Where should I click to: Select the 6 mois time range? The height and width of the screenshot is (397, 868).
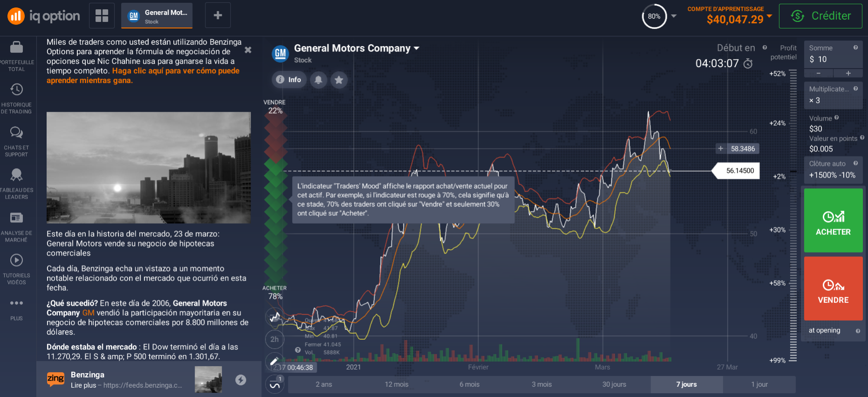tap(469, 384)
